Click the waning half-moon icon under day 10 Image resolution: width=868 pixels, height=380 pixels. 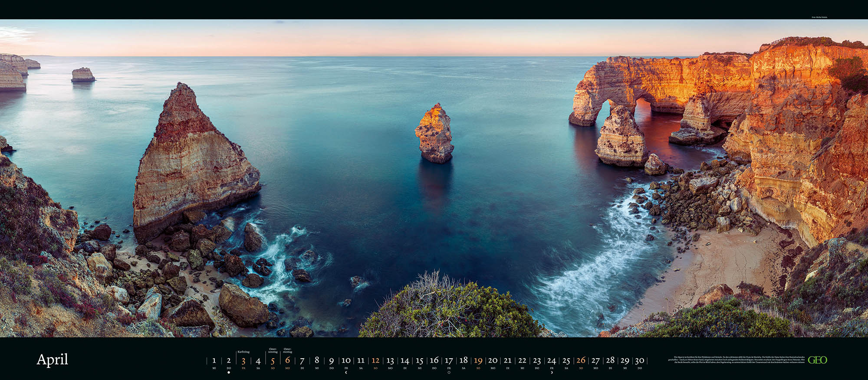[x=346, y=372]
